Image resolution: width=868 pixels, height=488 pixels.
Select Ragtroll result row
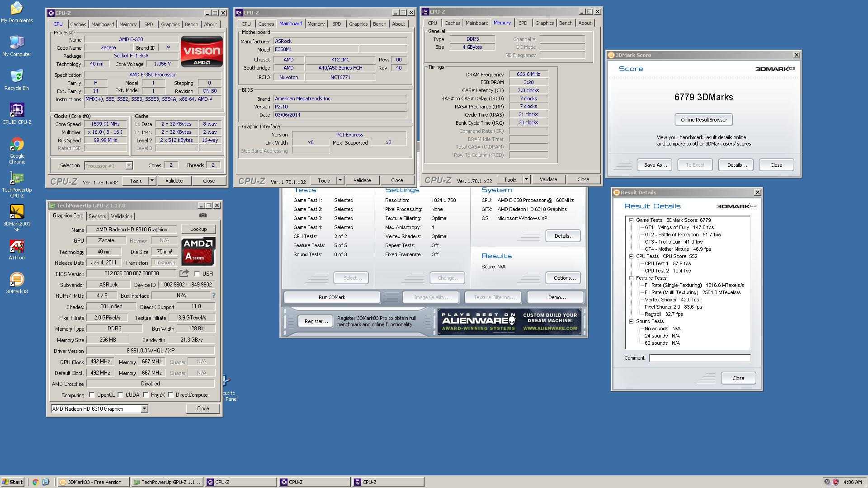click(x=664, y=314)
